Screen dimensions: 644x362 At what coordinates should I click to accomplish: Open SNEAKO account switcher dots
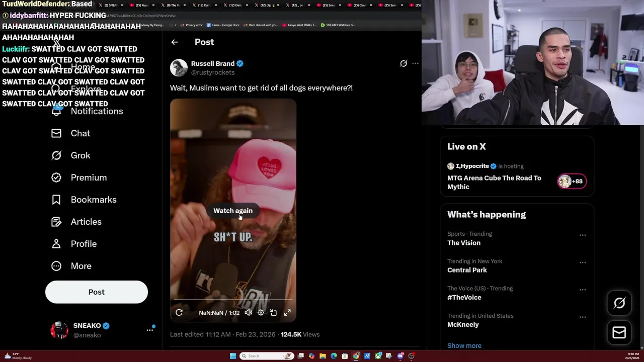pyautogui.click(x=149, y=330)
